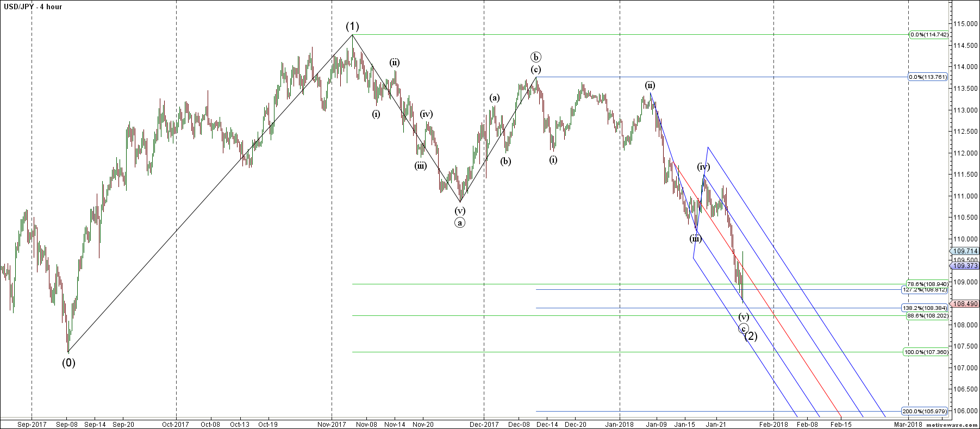Image resolution: width=980 pixels, height=429 pixels.
Task: Select the wave label (0) at the low
Action: pyautogui.click(x=68, y=363)
